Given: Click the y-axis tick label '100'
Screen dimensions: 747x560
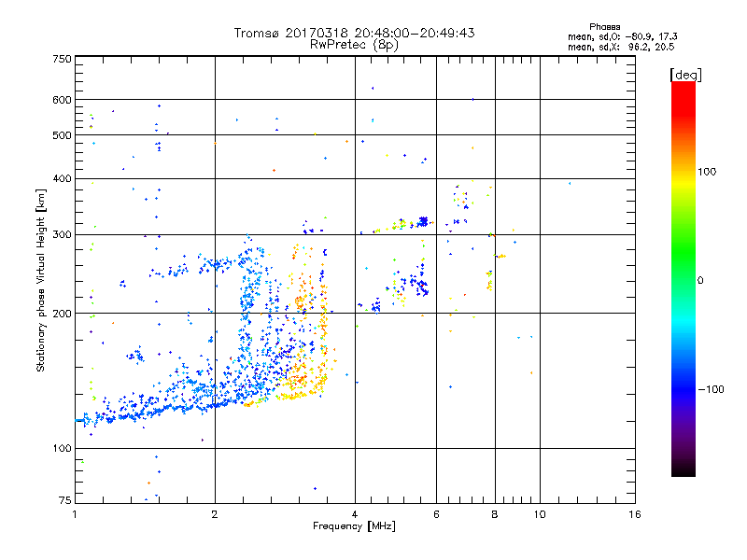Looking at the screenshot, I should coord(62,449).
